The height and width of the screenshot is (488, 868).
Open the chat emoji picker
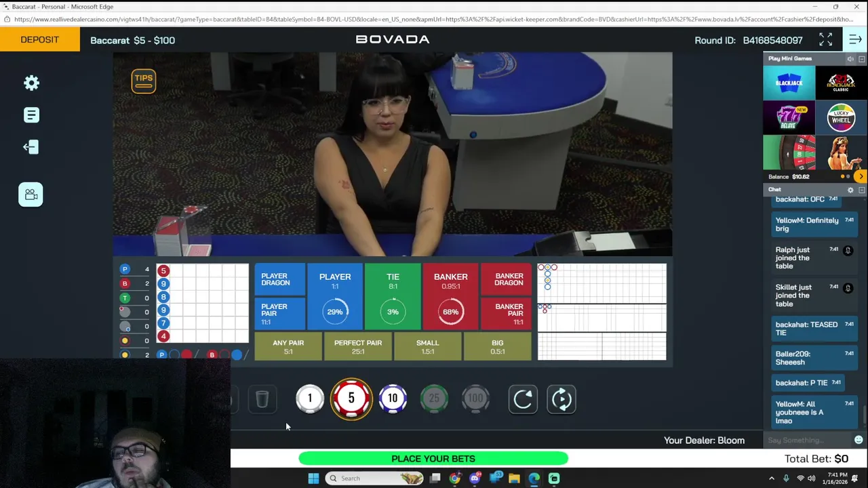point(859,440)
